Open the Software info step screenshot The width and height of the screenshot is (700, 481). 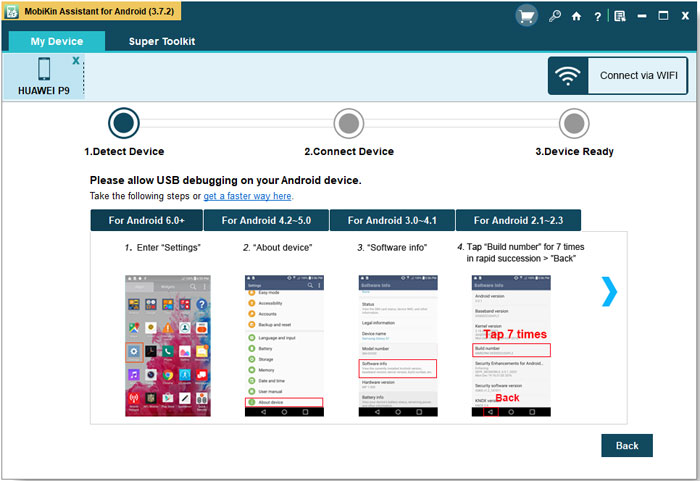398,346
